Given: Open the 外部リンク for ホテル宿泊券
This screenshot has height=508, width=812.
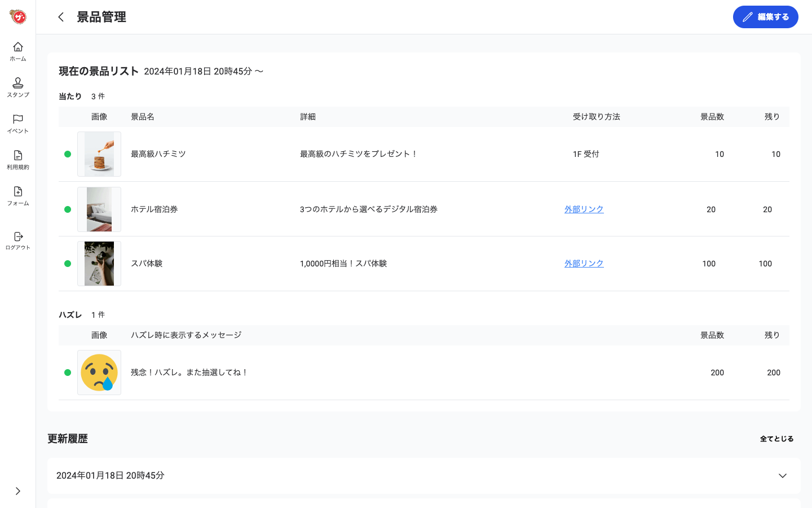Looking at the screenshot, I should click(x=584, y=209).
